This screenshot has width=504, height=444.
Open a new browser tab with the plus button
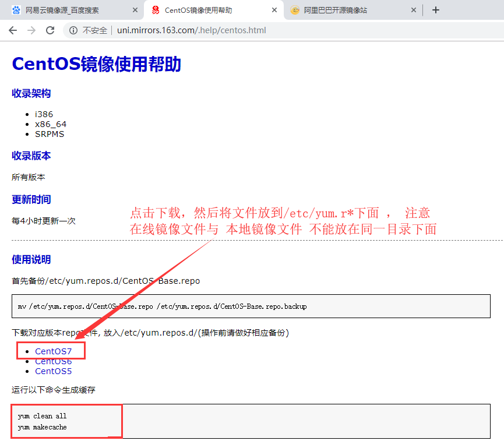click(x=435, y=10)
